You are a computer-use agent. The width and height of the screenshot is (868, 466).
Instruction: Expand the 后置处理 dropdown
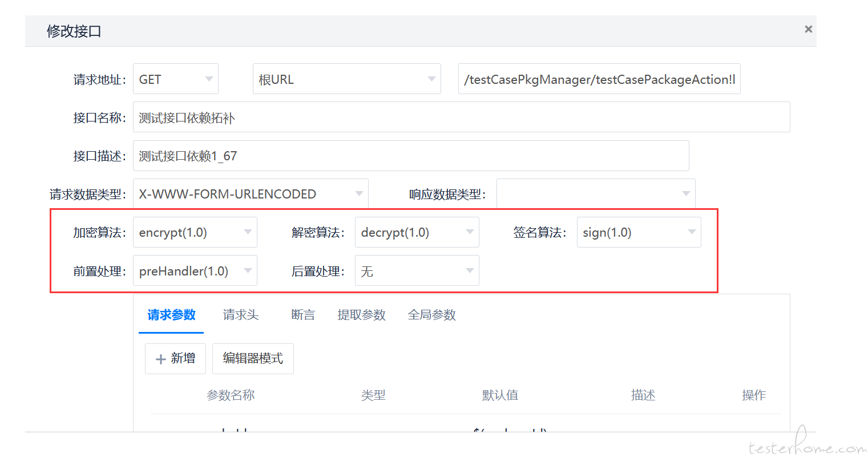pyautogui.click(x=417, y=271)
